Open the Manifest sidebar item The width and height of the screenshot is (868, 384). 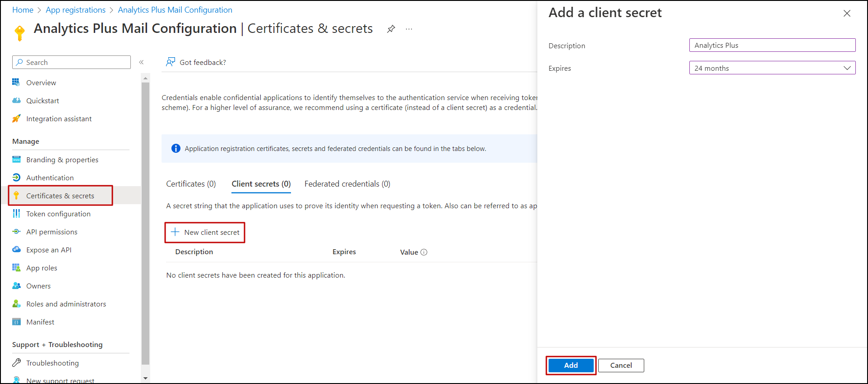click(40, 322)
